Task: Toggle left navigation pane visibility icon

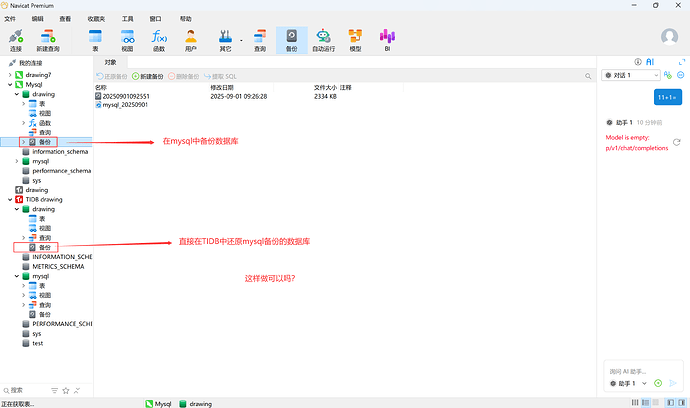Action: click(671, 402)
